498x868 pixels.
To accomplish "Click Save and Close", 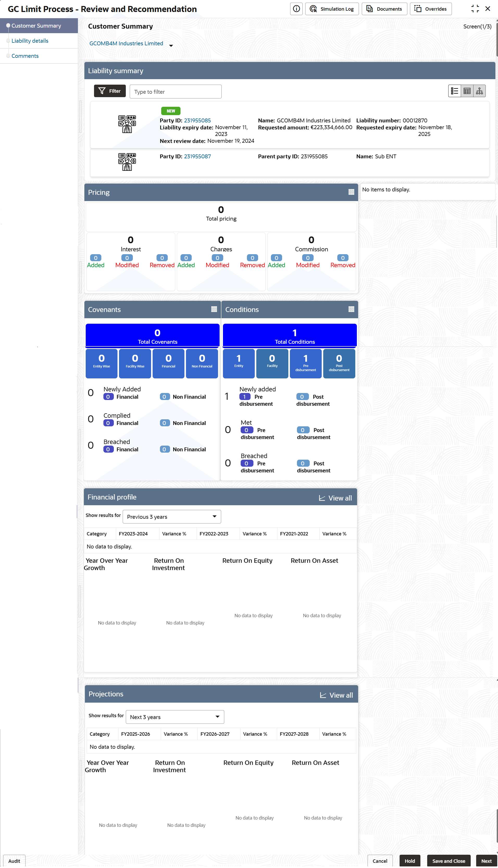I will pyautogui.click(x=449, y=860).
